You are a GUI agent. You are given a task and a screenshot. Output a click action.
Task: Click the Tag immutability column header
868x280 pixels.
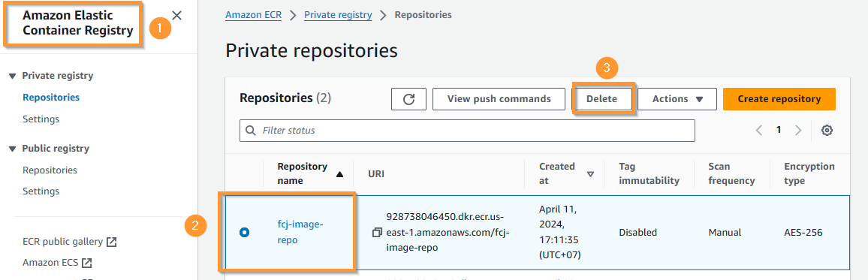[649, 173]
